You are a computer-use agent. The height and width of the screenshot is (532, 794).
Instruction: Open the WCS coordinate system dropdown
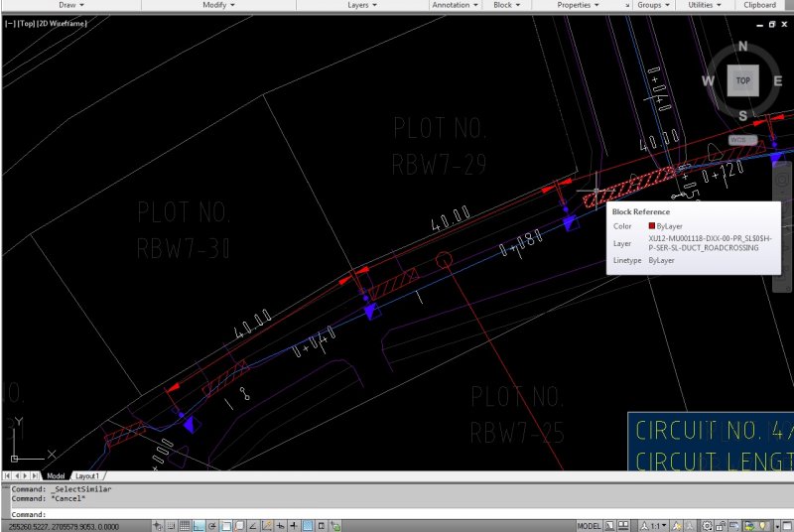(743, 140)
